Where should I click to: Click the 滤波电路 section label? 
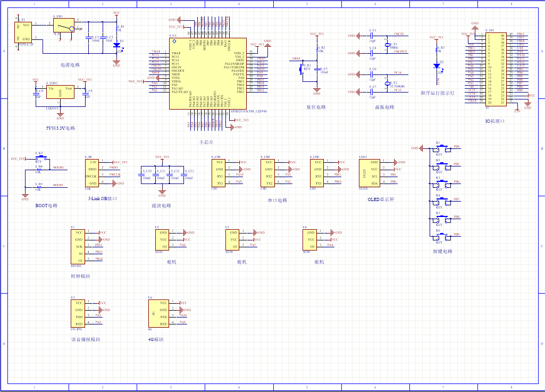(x=161, y=205)
